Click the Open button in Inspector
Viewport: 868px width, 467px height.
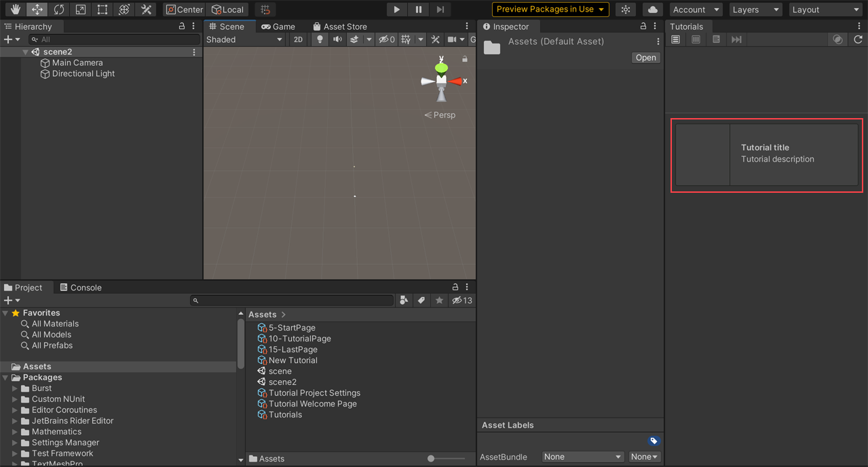tap(645, 58)
